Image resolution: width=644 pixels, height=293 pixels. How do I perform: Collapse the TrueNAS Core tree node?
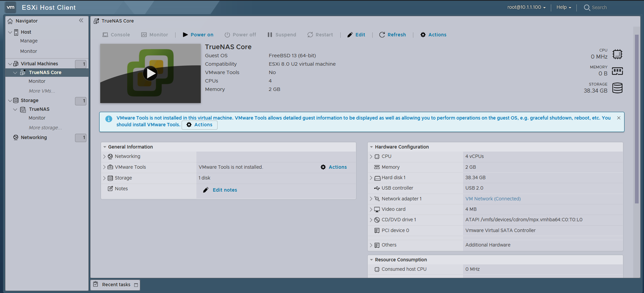[15, 73]
